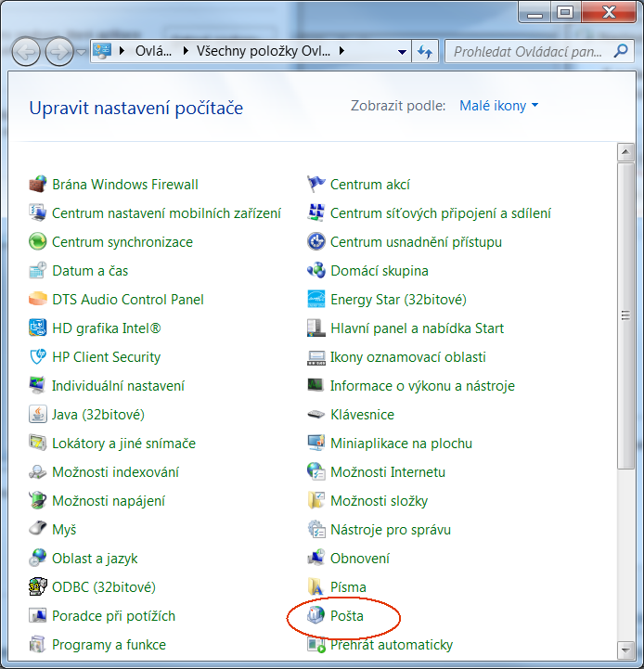Click the Centrum akcí flag icon

point(316,185)
